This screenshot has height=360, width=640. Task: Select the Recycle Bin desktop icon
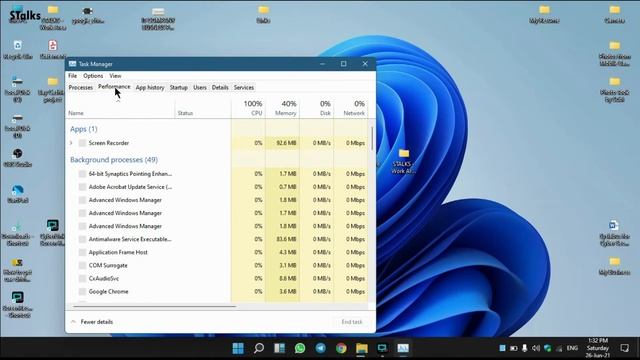(18, 49)
